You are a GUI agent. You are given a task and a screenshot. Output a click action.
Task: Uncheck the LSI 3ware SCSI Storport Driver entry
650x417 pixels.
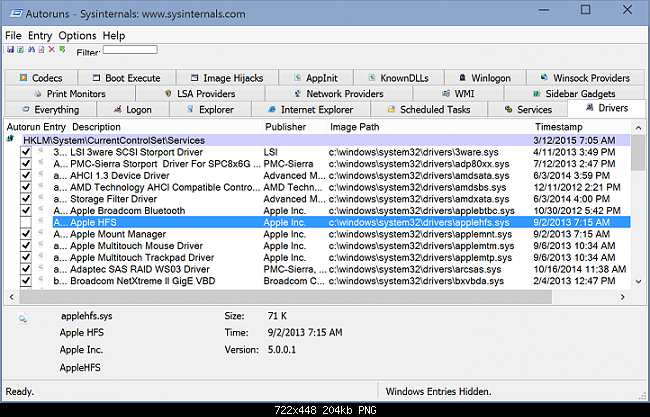pos(26,152)
